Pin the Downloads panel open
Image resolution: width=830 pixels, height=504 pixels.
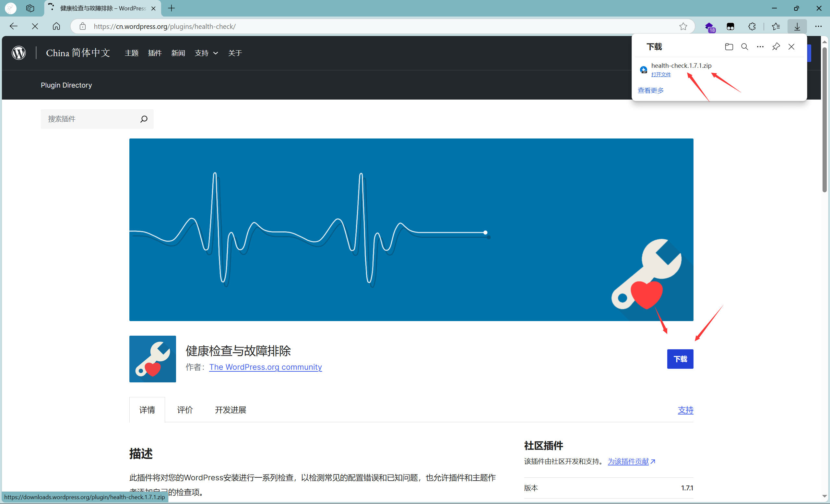pos(776,46)
